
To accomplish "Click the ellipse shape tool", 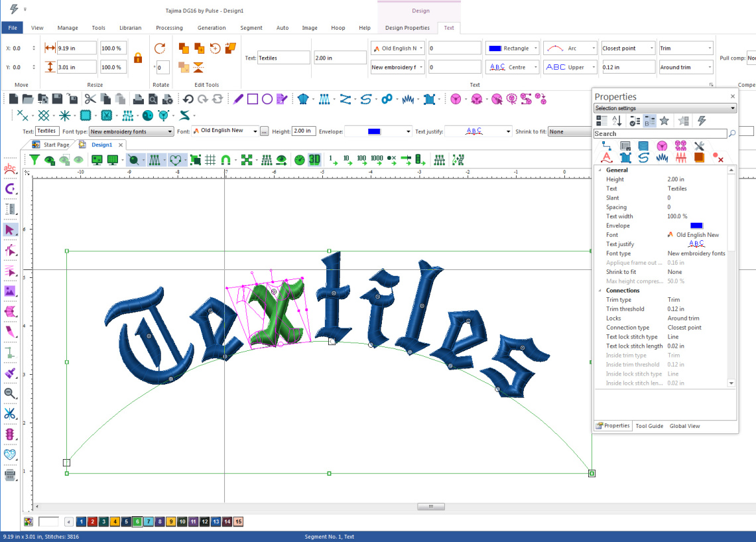I will 267,99.
